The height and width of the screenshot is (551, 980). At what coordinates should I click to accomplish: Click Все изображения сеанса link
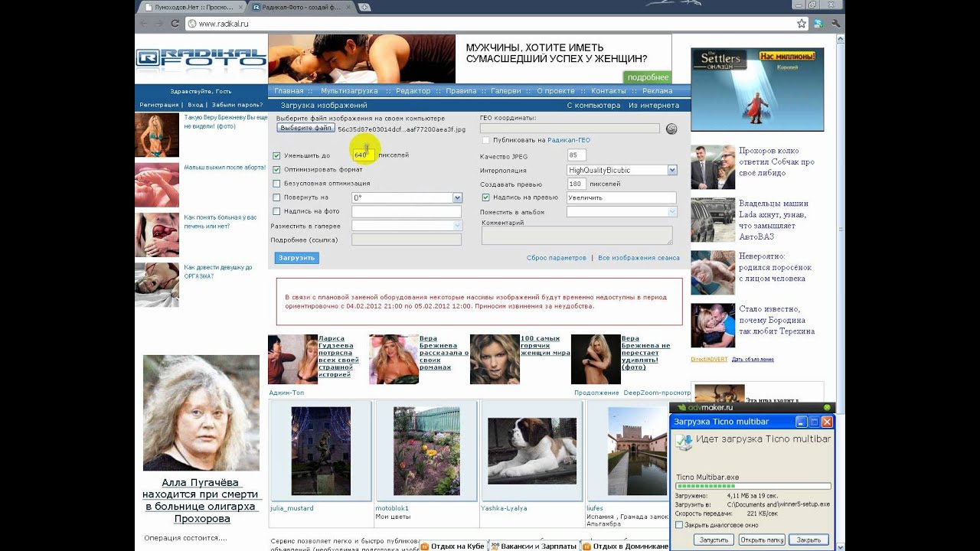click(x=639, y=258)
